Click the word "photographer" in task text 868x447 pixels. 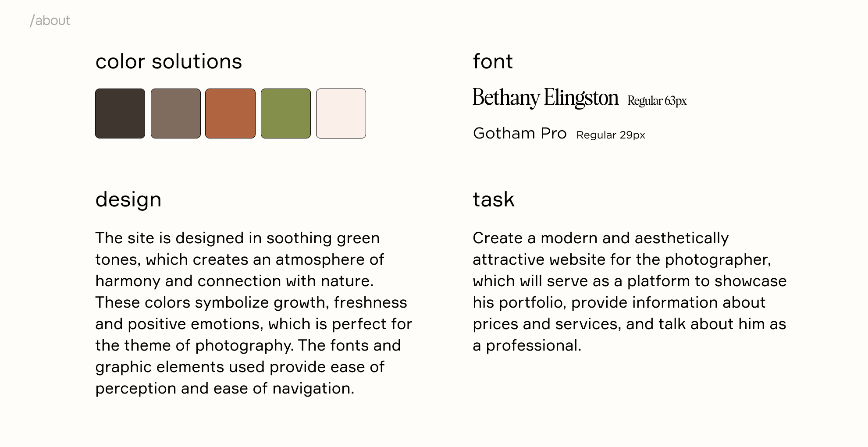pos(717,260)
